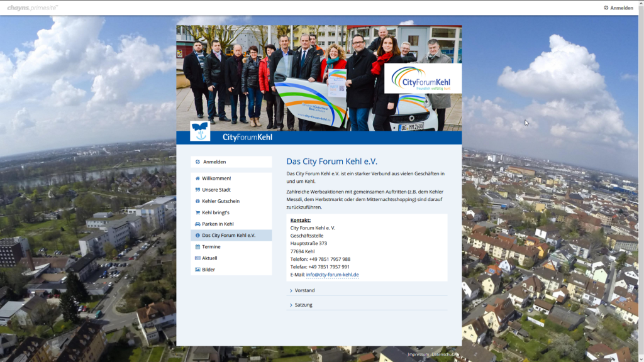Click the house icon beside Willkommen!
The height and width of the screenshot is (362, 644).
(x=197, y=178)
